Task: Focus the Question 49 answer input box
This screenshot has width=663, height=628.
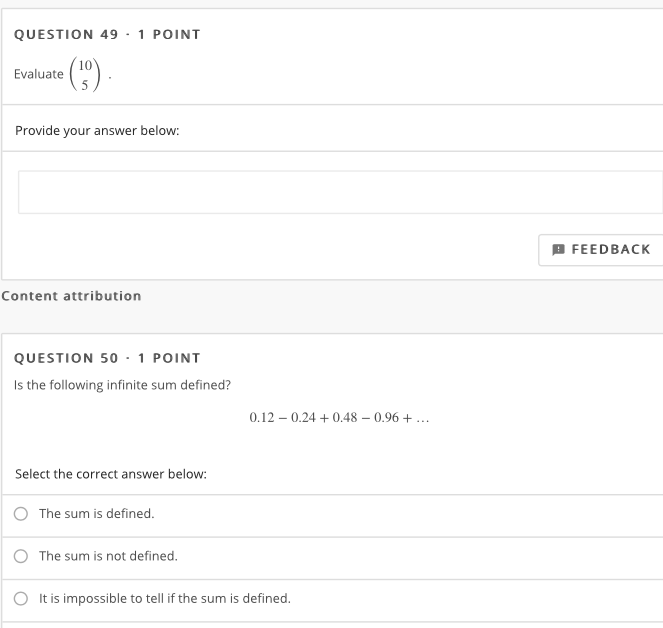Action: (x=340, y=192)
